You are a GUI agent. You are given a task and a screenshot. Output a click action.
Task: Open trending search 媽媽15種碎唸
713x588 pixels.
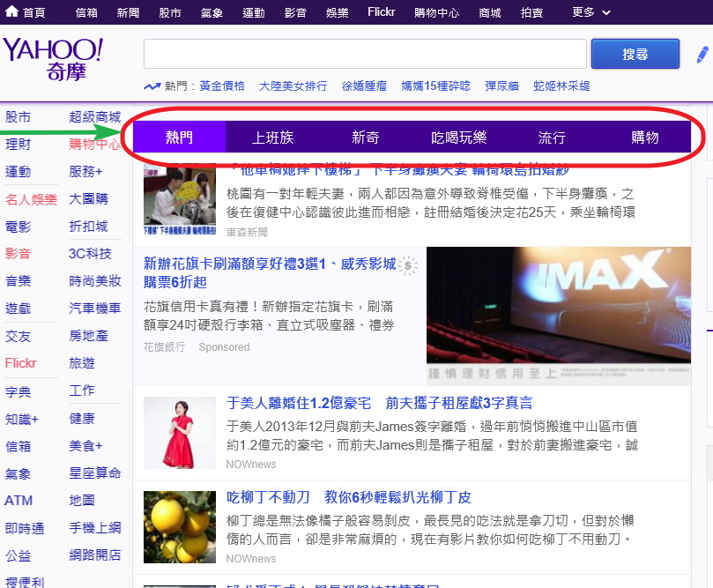coord(435,86)
